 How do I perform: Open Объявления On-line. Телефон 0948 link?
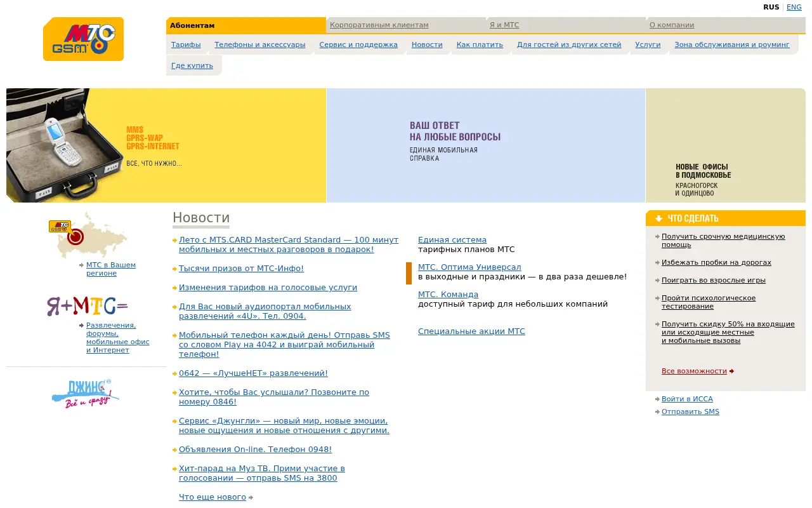pyautogui.click(x=255, y=450)
